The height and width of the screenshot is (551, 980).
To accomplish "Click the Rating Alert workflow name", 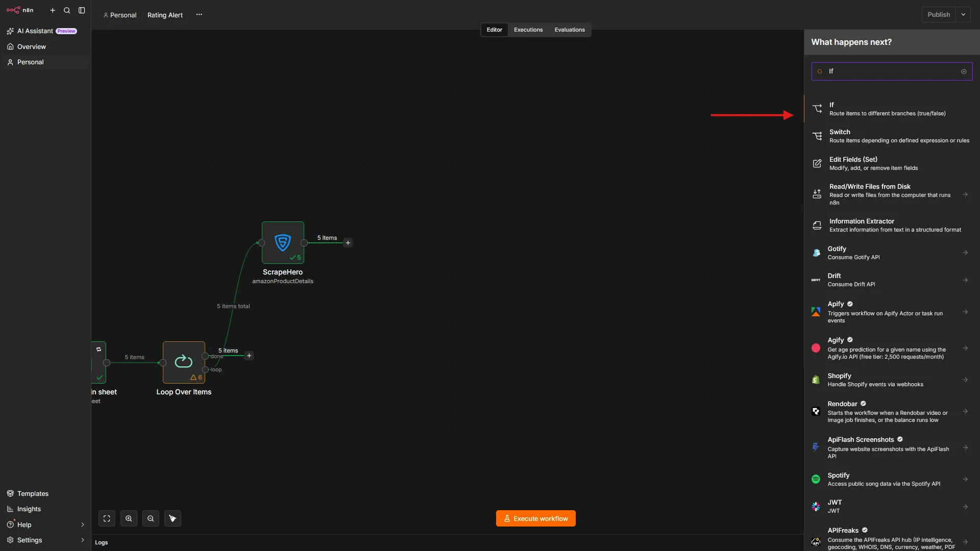I will [x=165, y=15].
